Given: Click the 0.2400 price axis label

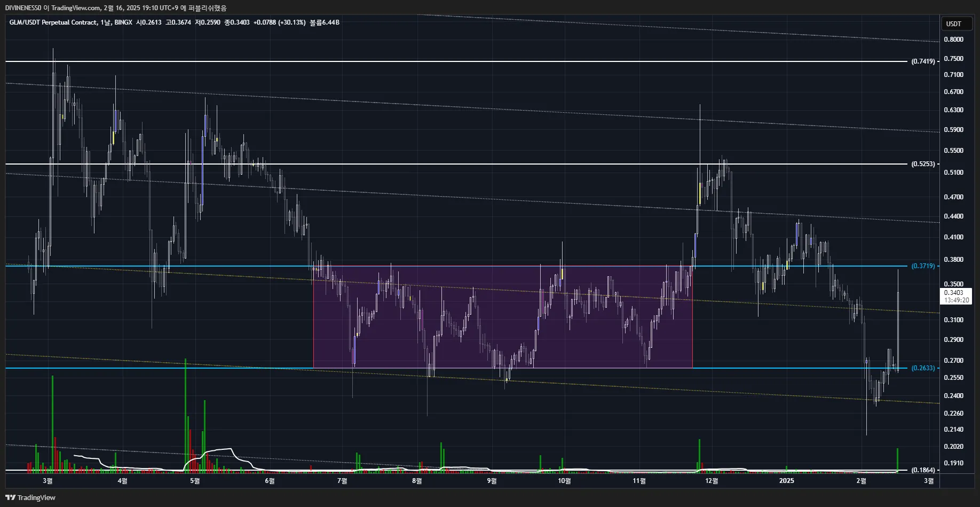Looking at the screenshot, I should (x=954, y=396).
